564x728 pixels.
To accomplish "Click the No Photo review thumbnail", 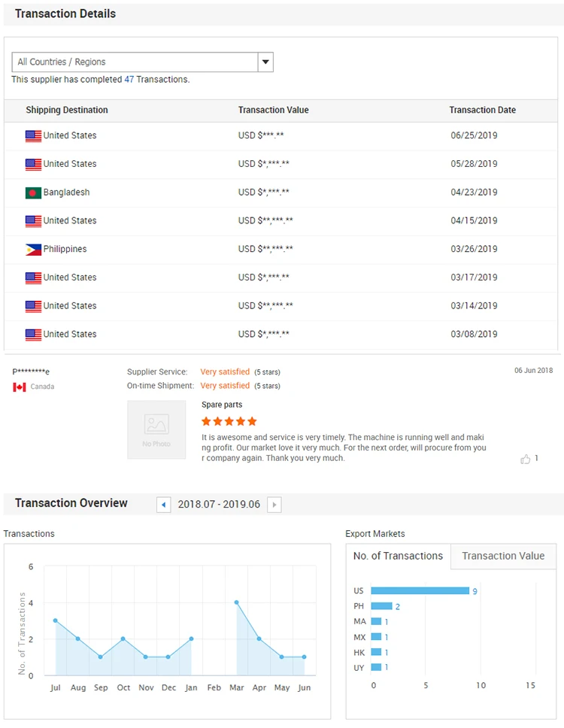I will coord(156,429).
